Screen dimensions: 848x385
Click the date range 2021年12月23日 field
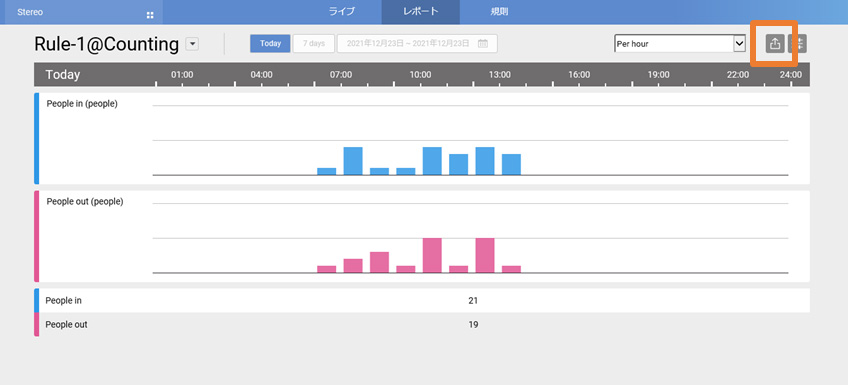[417, 44]
